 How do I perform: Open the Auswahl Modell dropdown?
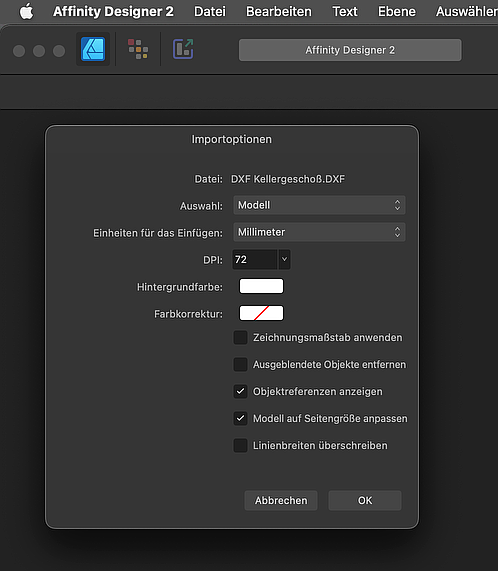pyautogui.click(x=319, y=205)
